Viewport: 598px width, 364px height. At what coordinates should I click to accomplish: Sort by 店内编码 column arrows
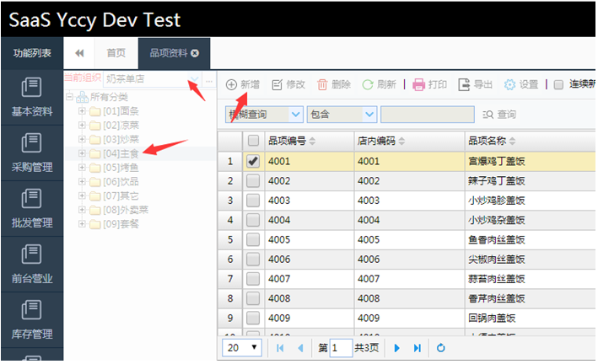[x=401, y=141]
